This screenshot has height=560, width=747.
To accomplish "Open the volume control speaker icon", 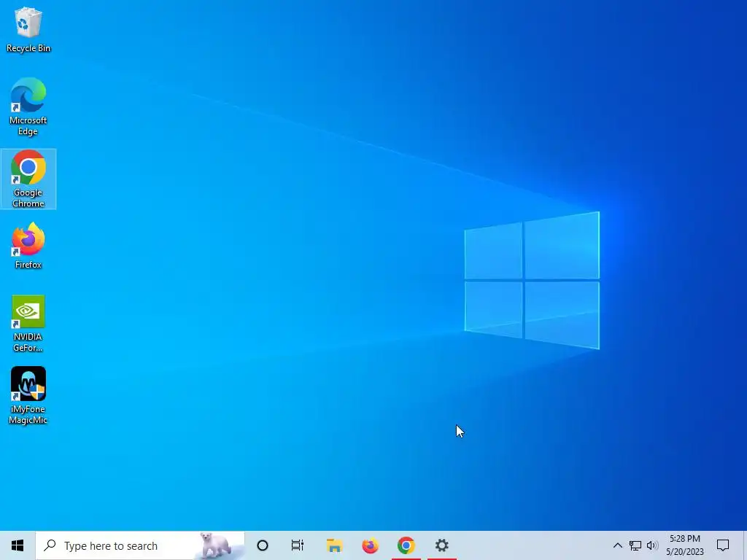I will pyautogui.click(x=653, y=545).
